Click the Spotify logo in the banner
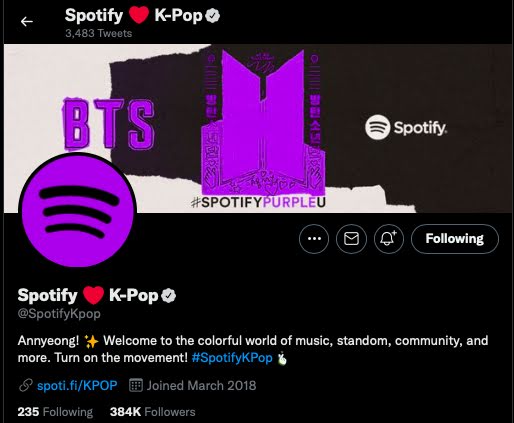514x423 pixels. tap(406, 127)
